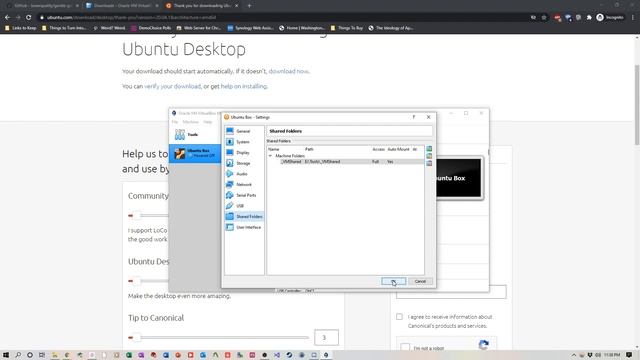Click Auto Mount column header
640x360 pixels.
(398, 149)
